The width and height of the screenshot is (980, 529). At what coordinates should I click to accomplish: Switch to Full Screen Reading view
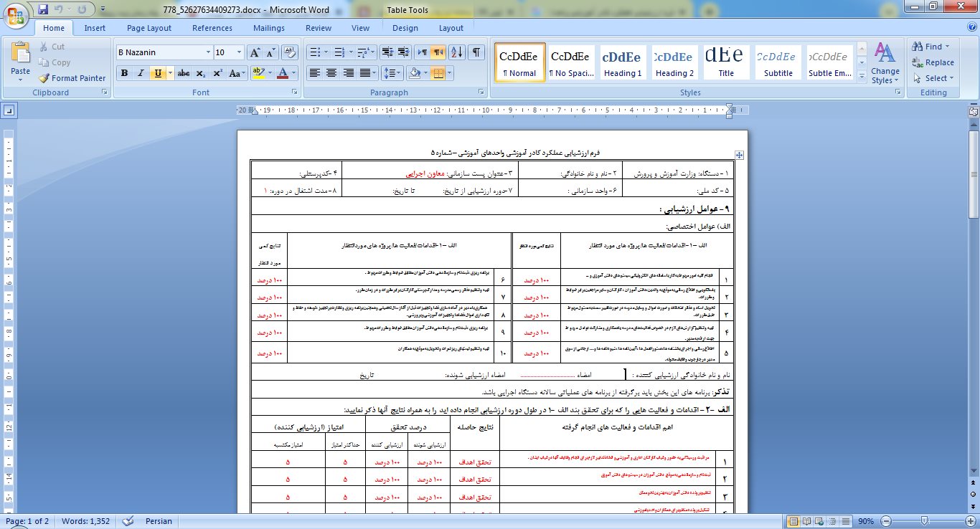(806, 521)
